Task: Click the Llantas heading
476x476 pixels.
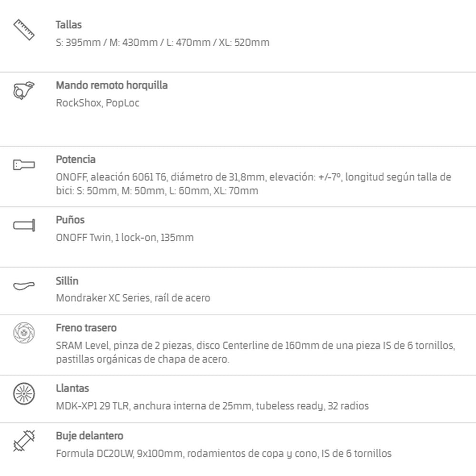Action: pos(72,388)
